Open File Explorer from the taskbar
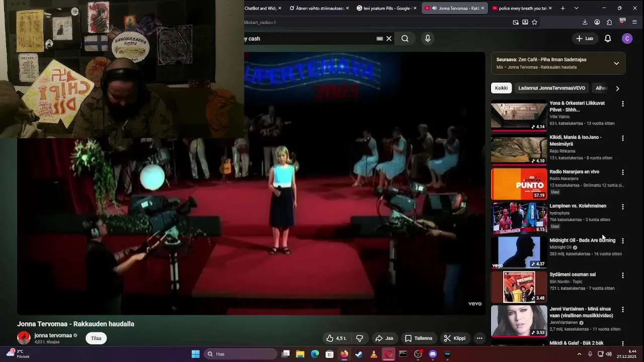This screenshot has height=362, width=644. (300, 354)
